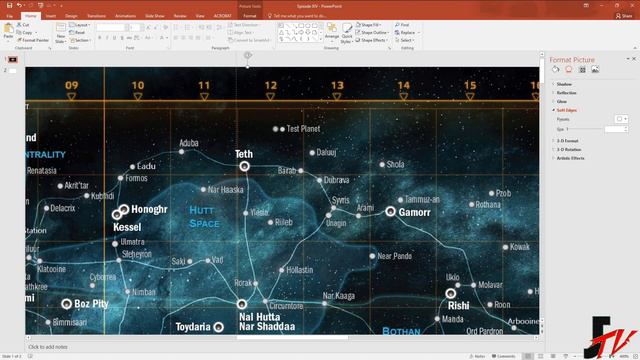Click the Soft Edges Size slider

(584, 129)
